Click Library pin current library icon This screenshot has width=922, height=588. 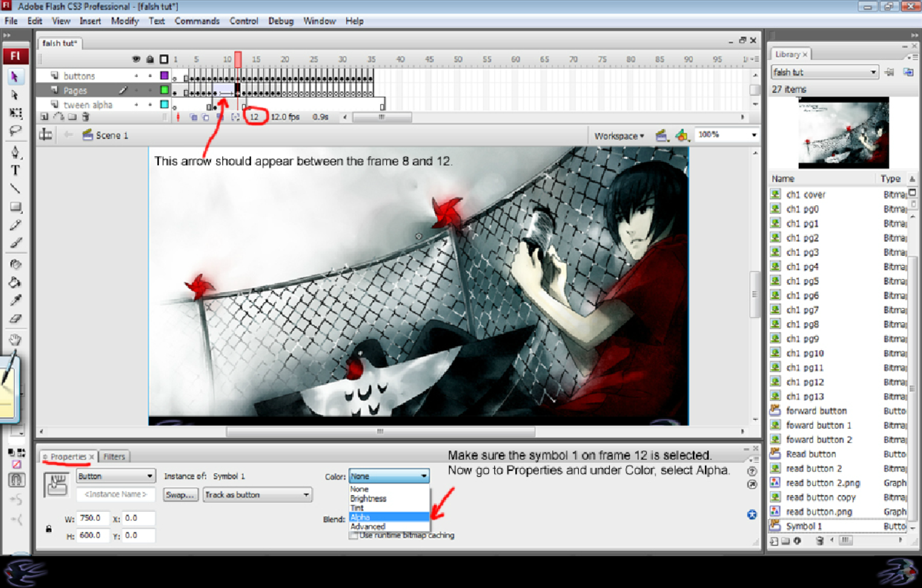(x=889, y=72)
